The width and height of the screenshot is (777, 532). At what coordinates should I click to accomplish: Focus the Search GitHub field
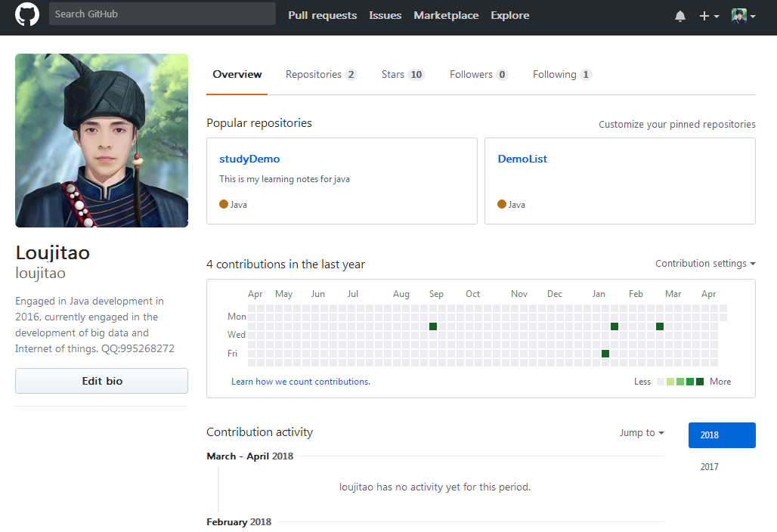point(163,14)
